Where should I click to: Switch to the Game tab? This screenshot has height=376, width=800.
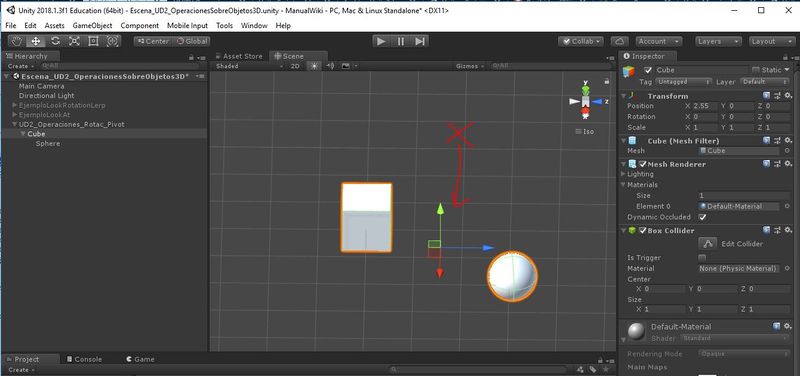141,359
